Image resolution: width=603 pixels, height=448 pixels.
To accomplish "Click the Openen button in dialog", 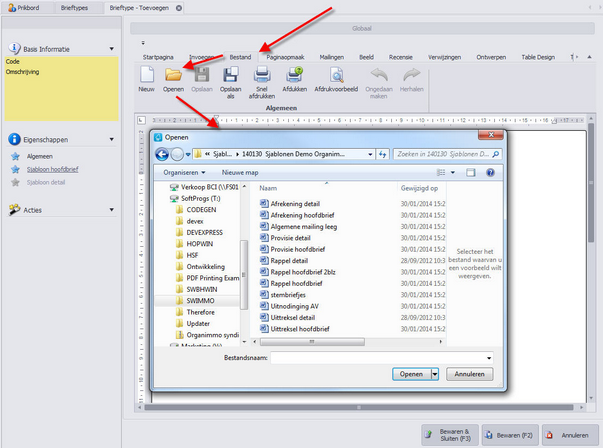I will pos(411,374).
